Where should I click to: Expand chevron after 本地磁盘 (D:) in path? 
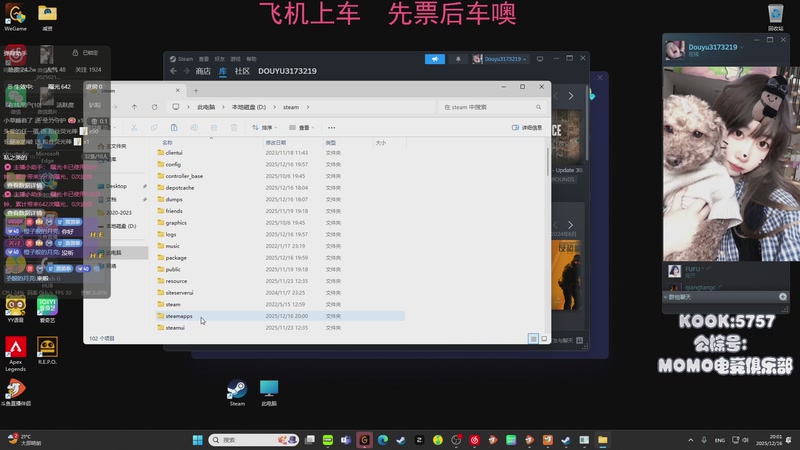pyautogui.click(x=274, y=107)
